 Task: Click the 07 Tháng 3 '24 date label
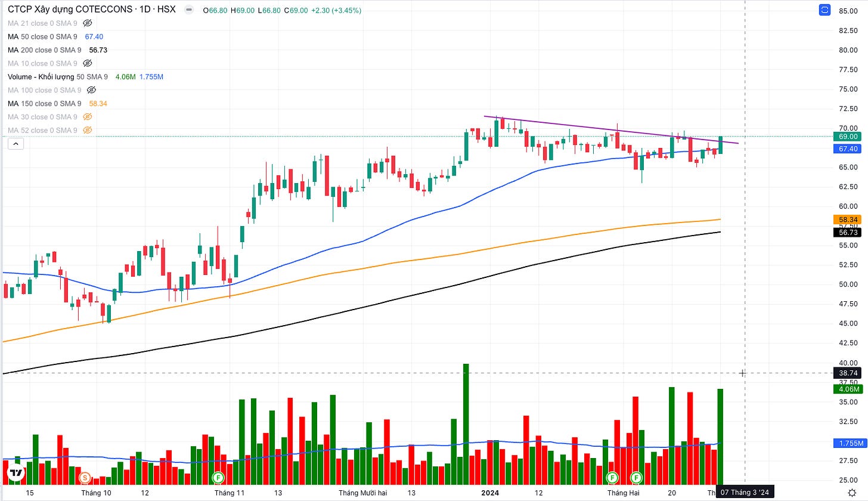click(x=745, y=493)
